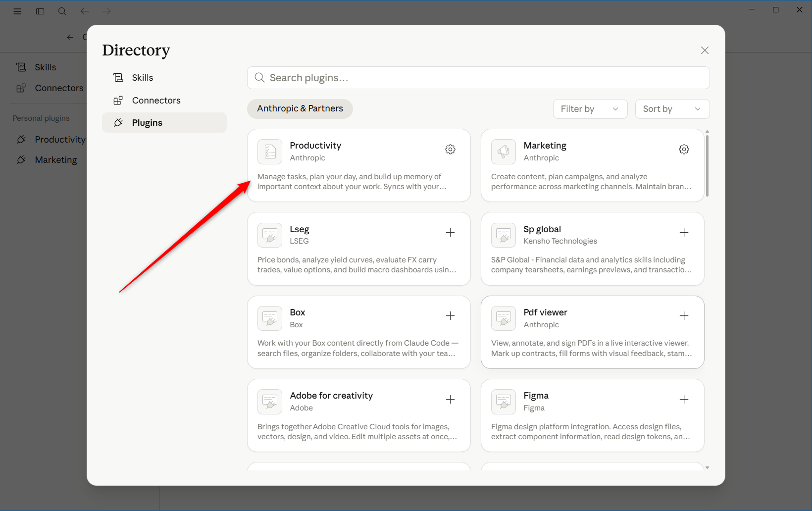812x511 pixels.
Task: Close the Directory dialog
Action: tap(705, 50)
